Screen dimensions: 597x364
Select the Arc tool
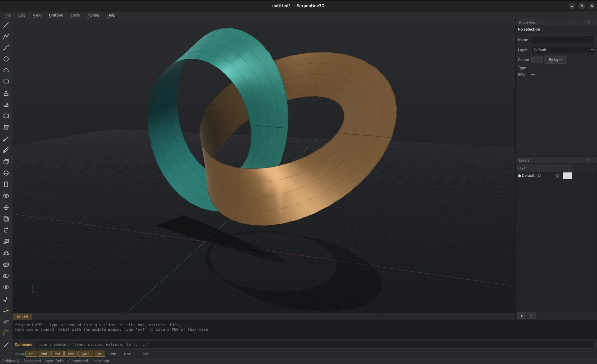[x=6, y=70]
